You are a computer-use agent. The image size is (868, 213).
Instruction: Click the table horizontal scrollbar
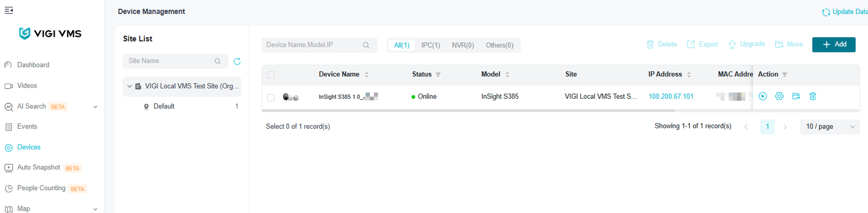pos(469,110)
